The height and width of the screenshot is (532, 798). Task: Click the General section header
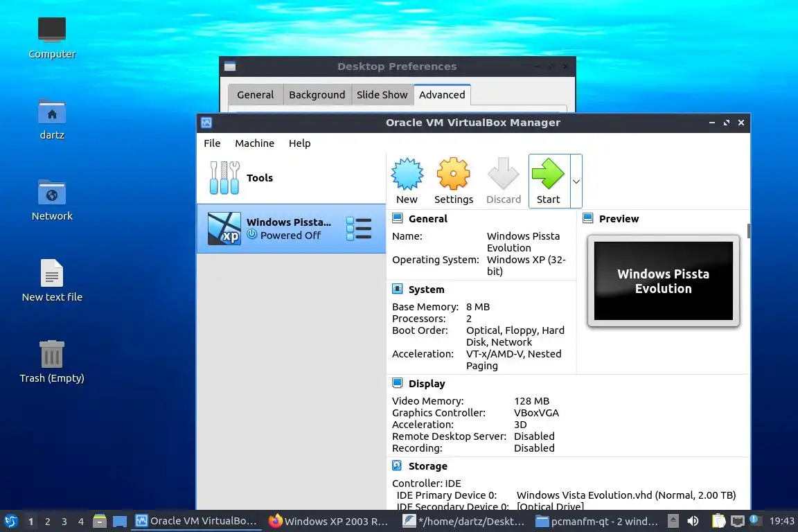[x=427, y=219]
